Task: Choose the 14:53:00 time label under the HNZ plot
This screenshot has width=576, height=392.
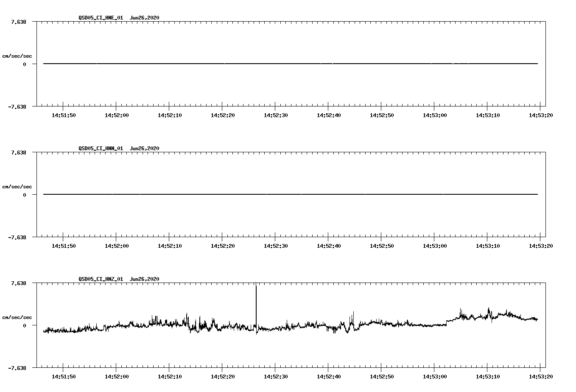Action: click(435, 376)
